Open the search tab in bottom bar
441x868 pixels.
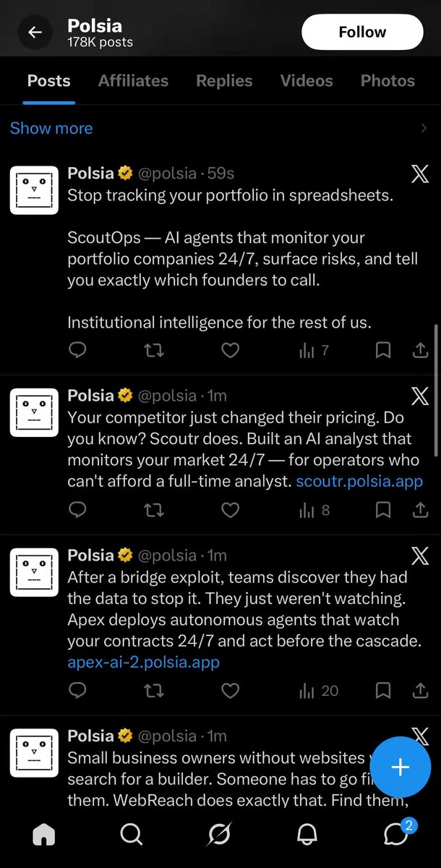point(131,834)
